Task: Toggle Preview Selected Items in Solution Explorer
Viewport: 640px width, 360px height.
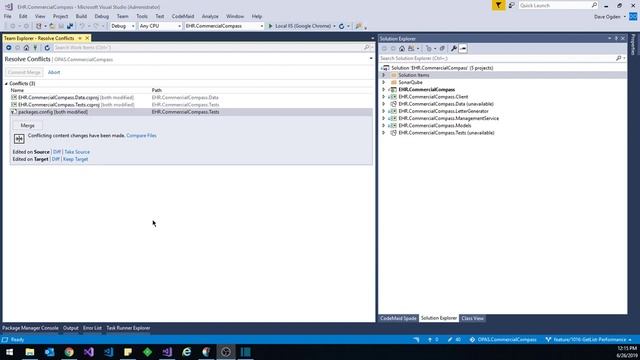Action: (x=463, y=49)
